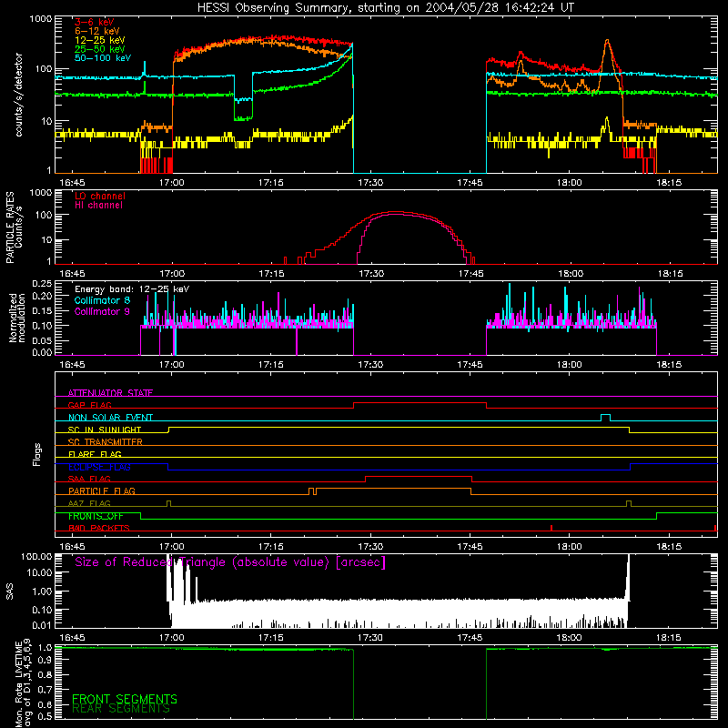This screenshot has height=728, width=728.
Task: Click the BAD PACKETS flag label
Action: [99, 528]
